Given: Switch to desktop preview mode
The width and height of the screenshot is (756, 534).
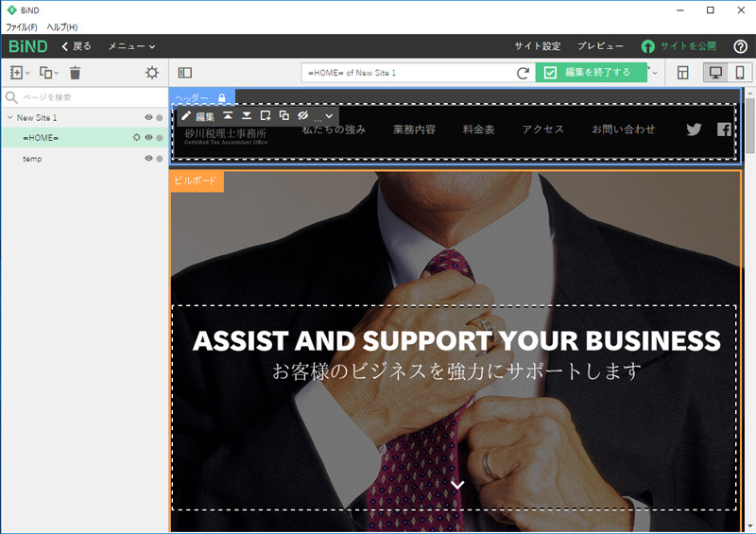Looking at the screenshot, I should pos(715,73).
